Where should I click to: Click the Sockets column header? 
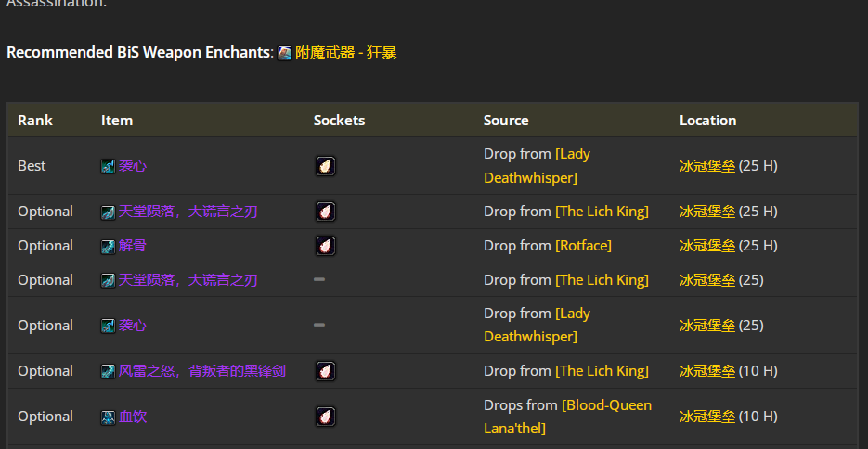[339, 121]
